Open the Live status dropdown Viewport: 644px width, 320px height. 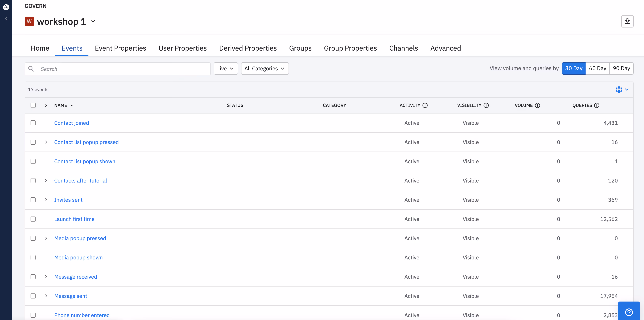pos(225,68)
